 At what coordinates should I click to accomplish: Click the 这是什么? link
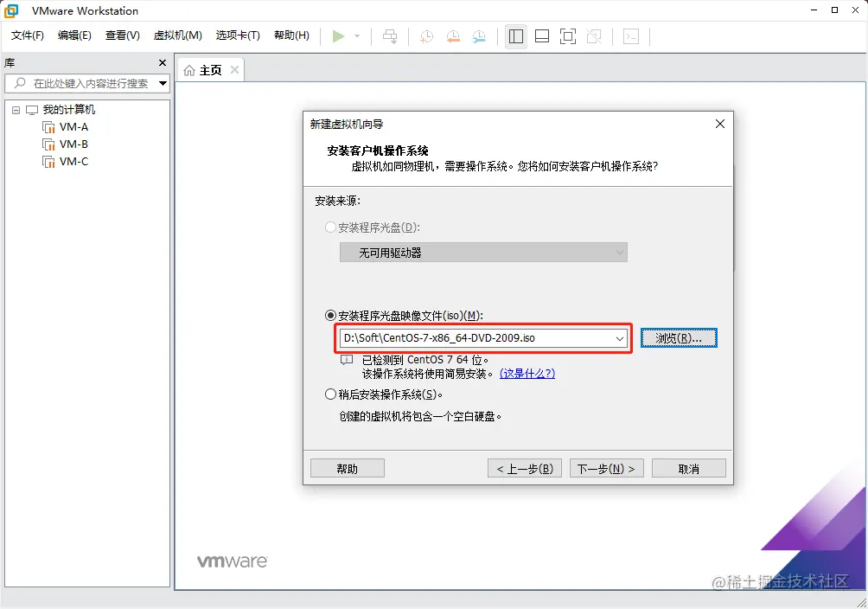pyautogui.click(x=527, y=374)
